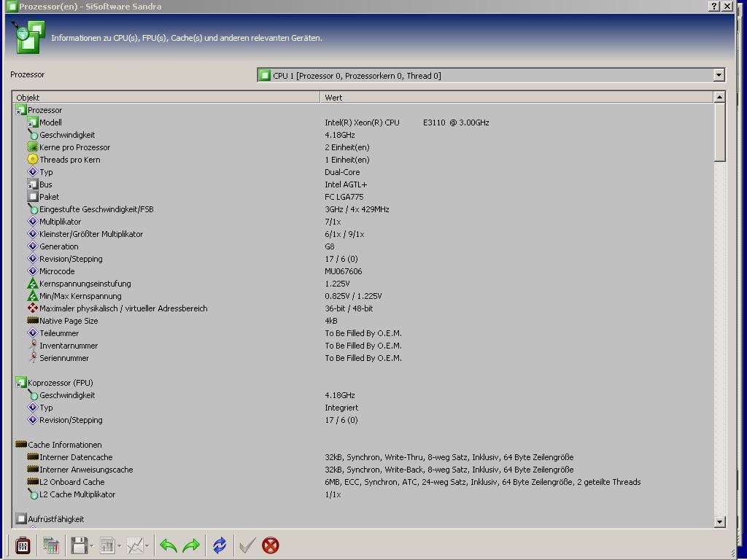The height and width of the screenshot is (560, 747).
Task: Click the question mark help button
Action: [x=714, y=6]
